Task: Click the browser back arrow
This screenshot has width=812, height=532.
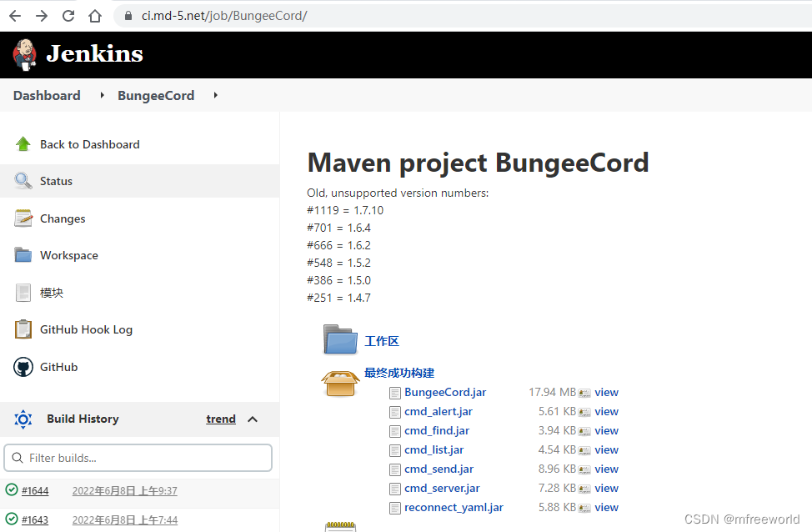Action: pyautogui.click(x=15, y=16)
